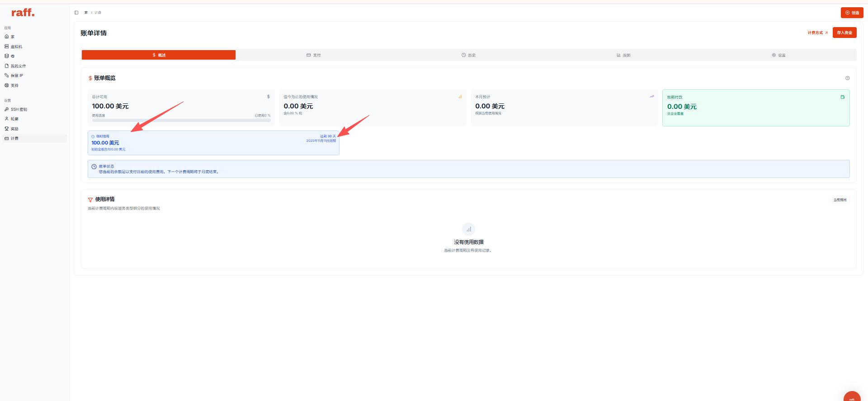Screen dimensions: 868x401
Task: Open the 支持 support page
Action: (x=14, y=85)
